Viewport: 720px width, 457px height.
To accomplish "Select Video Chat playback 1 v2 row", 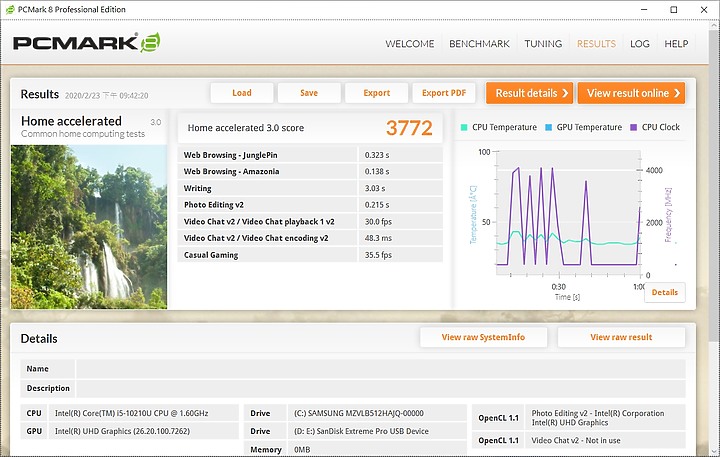I will tap(310, 221).
